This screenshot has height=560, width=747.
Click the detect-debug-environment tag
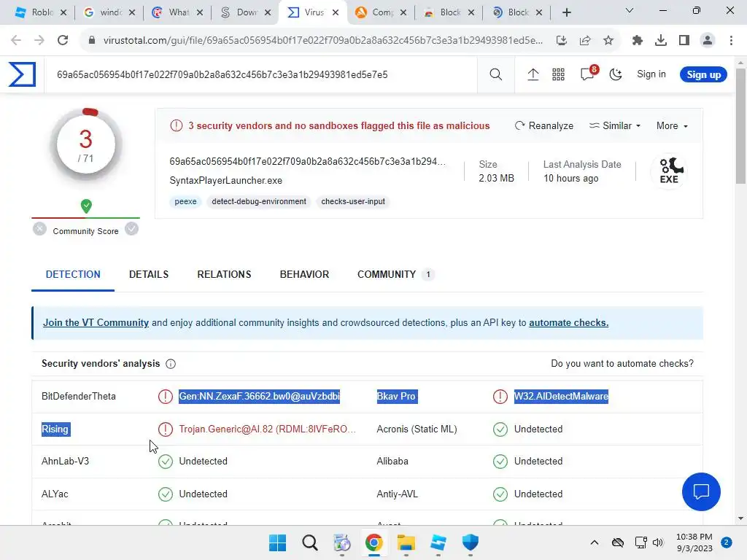[x=259, y=201]
